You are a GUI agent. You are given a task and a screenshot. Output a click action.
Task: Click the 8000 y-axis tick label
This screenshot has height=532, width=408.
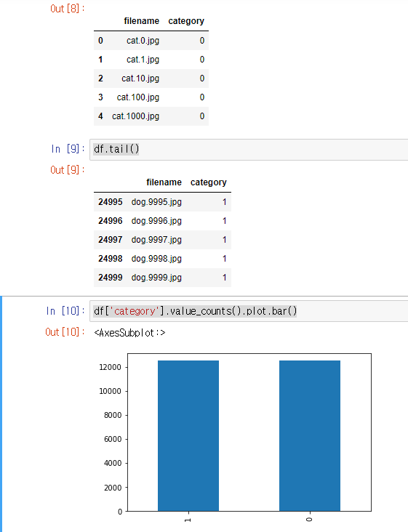click(113, 415)
